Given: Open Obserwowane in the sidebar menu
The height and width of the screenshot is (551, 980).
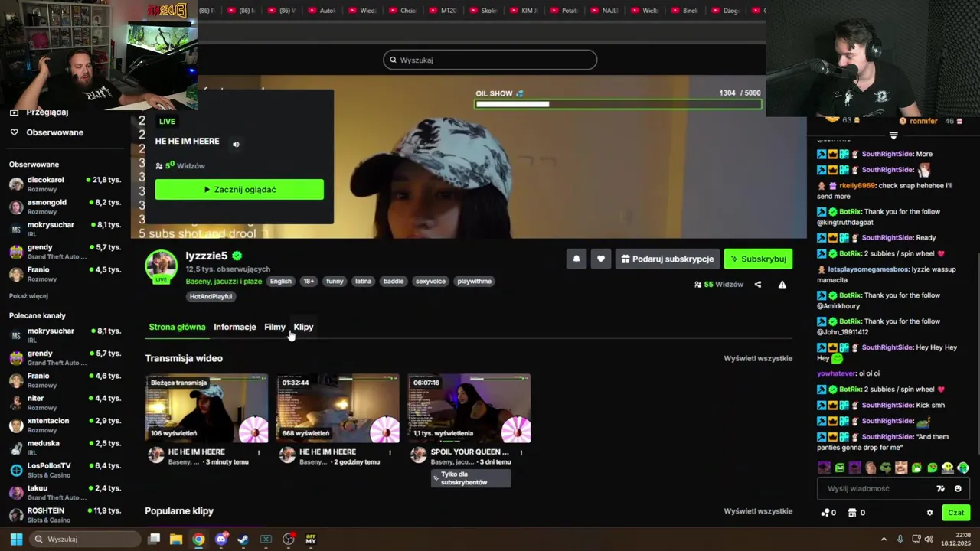Looking at the screenshot, I should [x=47, y=132].
